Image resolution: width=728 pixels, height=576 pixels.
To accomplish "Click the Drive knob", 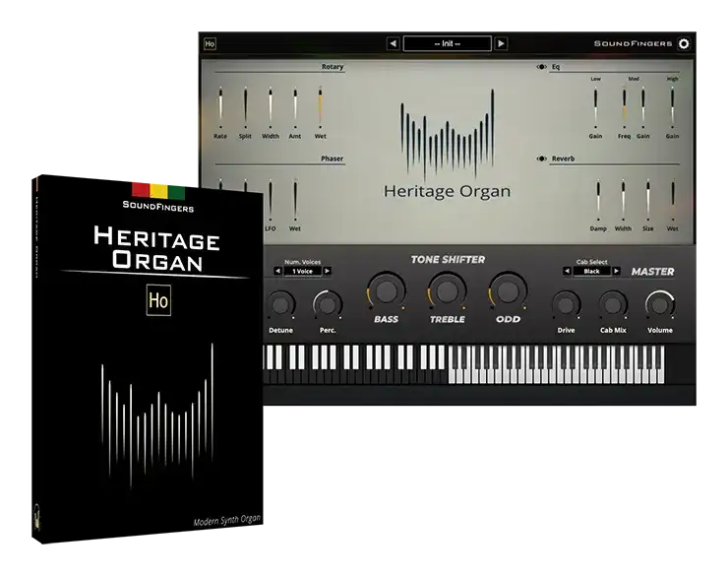I will click(x=566, y=305).
